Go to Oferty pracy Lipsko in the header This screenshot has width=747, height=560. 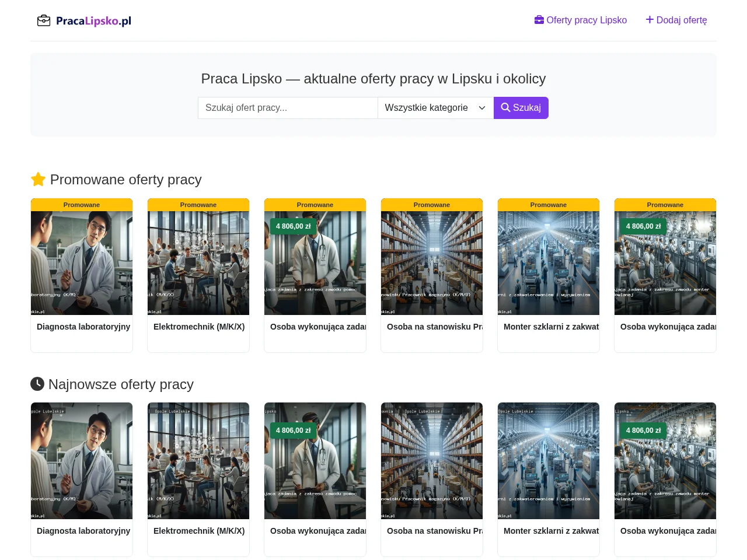581,20
